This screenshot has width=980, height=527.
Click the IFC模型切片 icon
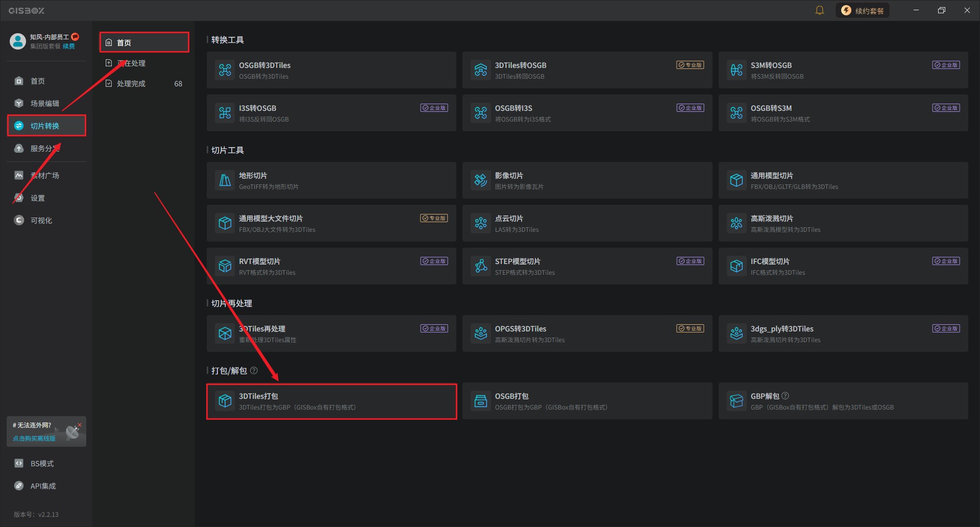[737, 266]
